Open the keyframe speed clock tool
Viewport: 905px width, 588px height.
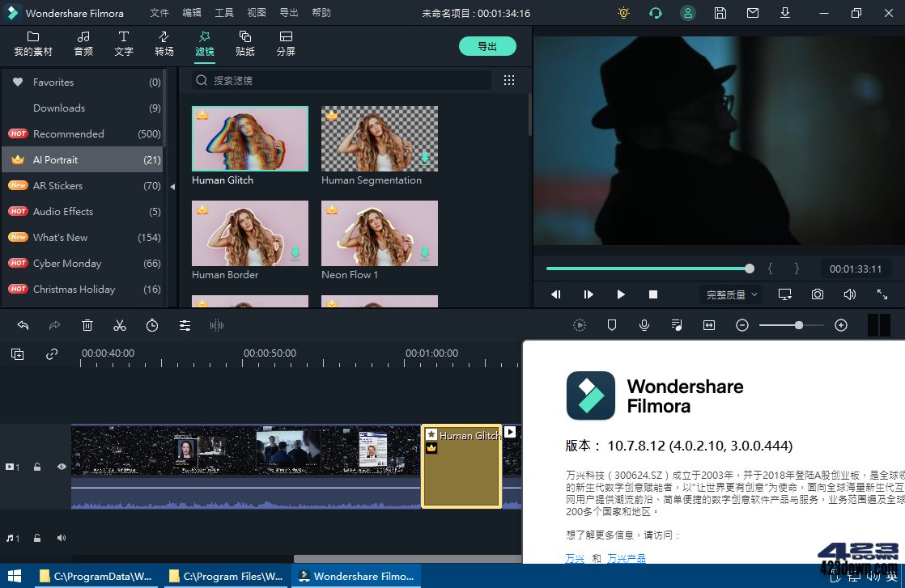(x=151, y=325)
